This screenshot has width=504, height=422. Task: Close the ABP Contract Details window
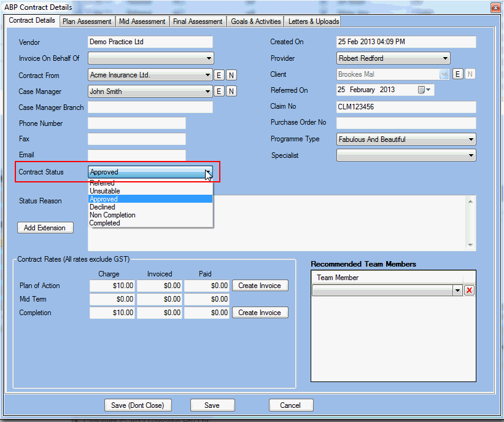point(495,7)
